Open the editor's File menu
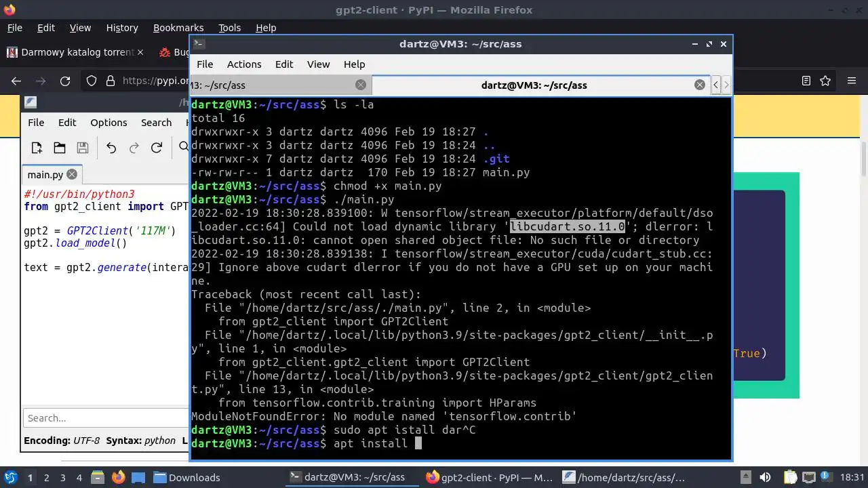The image size is (868, 488). [x=36, y=123]
